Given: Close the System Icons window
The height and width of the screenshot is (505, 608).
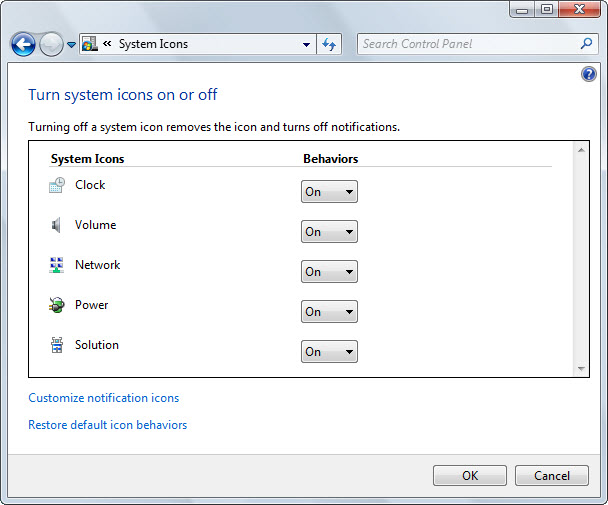Looking at the screenshot, I should 579,9.
